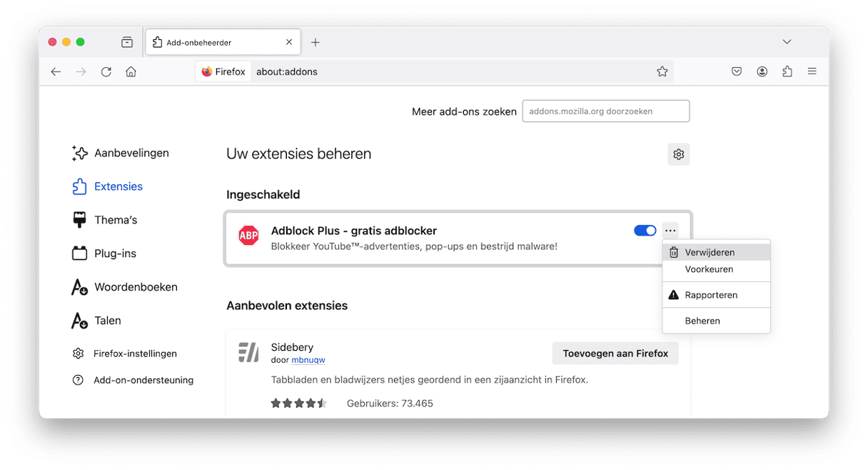868x470 pixels.
Task: Choose Voorkeuren in the extension menu
Action: [x=709, y=269]
